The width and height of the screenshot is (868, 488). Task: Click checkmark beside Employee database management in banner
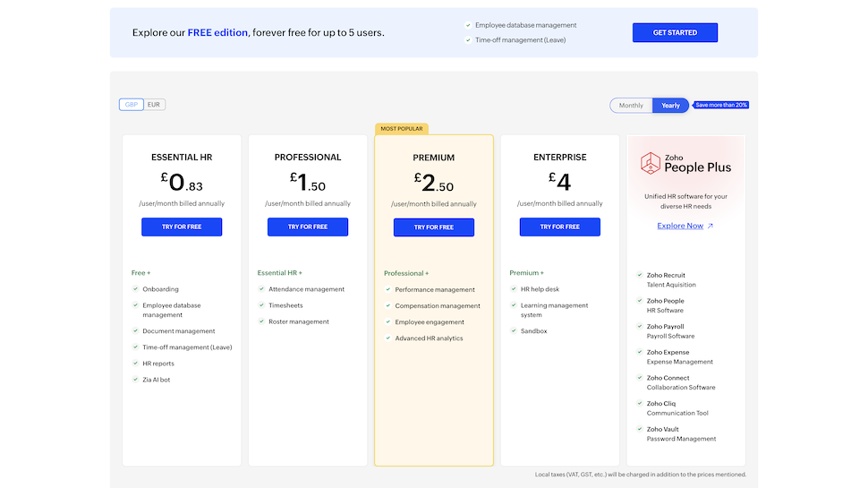(468, 25)
